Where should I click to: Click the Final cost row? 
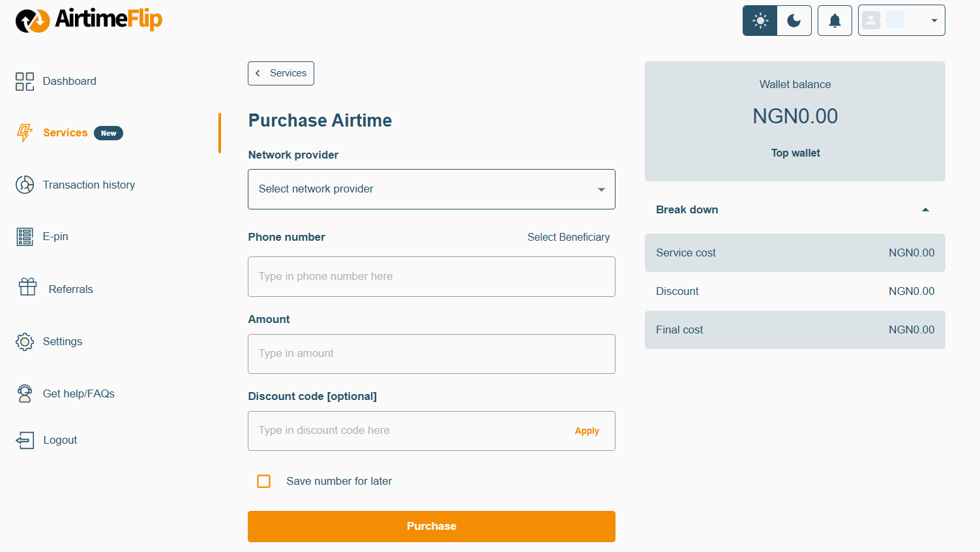point(795,330)
